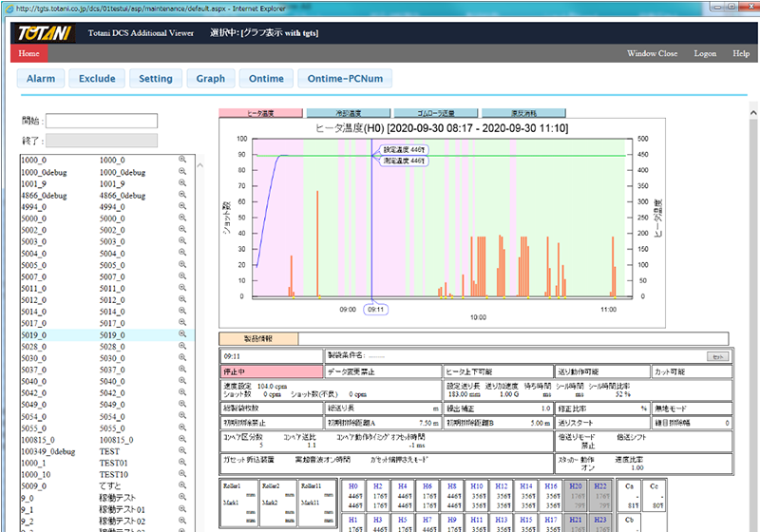Click magnifier icon for 100815_0
760x532 pixels.
(x=182, y=438)
